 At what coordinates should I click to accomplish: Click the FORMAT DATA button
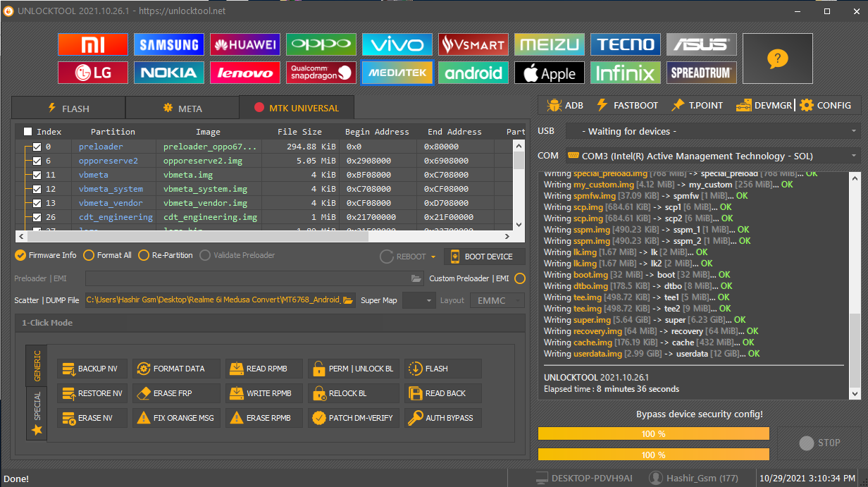click(x=176, y=369)
